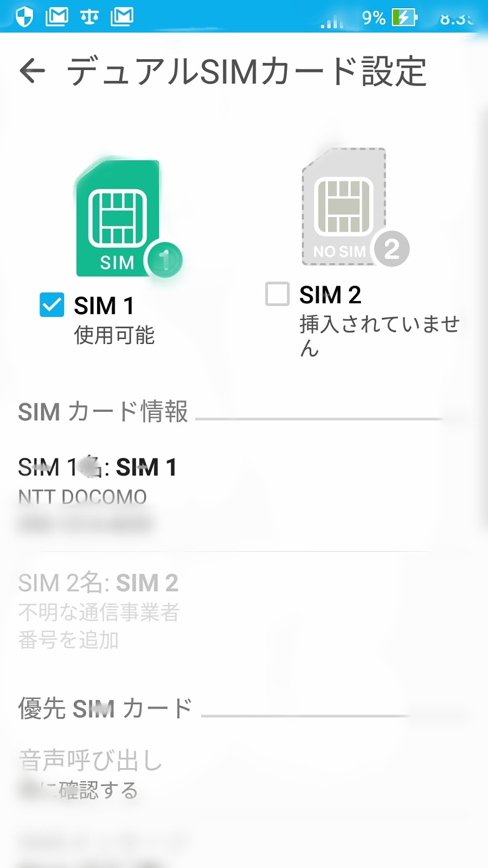Tap the second mail notification icon
The height and width of the screenshot is (868, 488).
click(x=122, y=17)
